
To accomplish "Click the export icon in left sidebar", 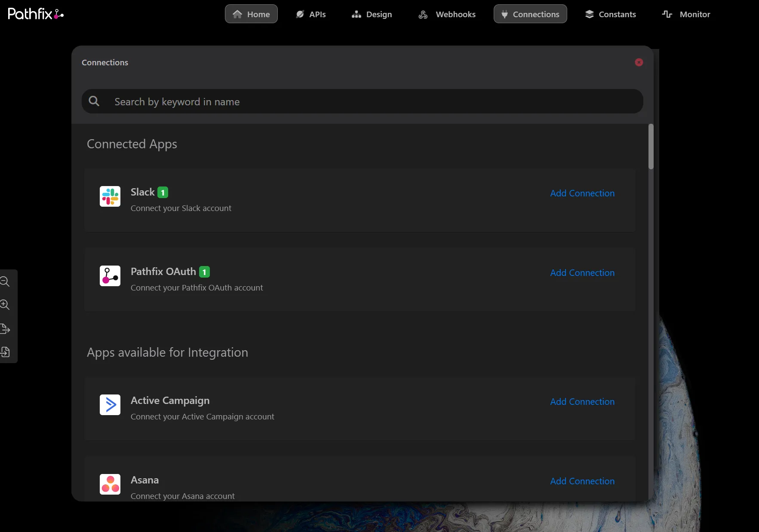I will (x=5, y=329).
